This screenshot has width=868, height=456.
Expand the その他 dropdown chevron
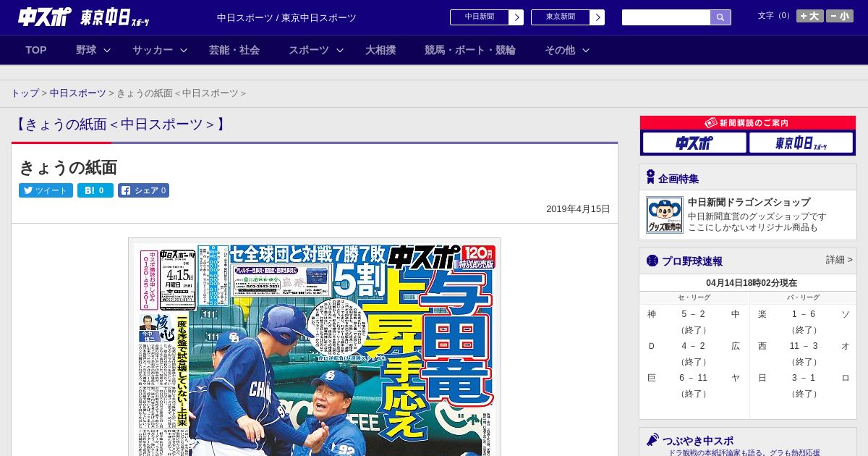click(x=586, y=50)
